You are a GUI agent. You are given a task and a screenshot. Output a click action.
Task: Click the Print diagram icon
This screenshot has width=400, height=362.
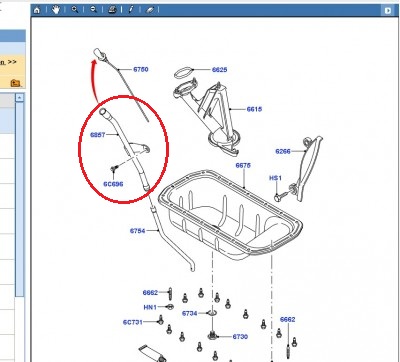point(112,10)
